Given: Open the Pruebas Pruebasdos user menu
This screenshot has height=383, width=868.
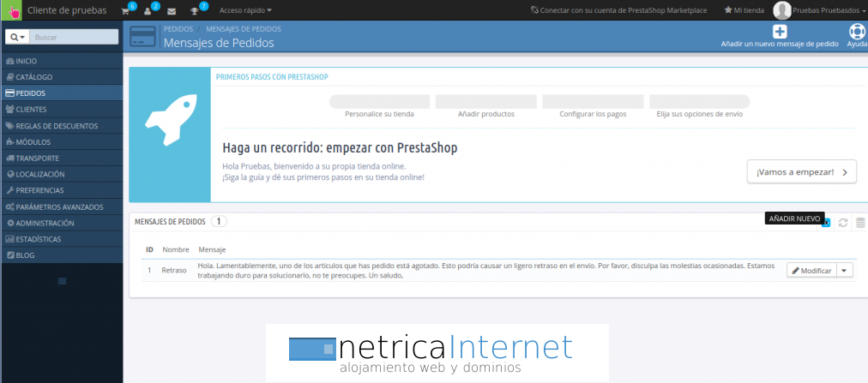Looking at the screenshot, I should [816, 10].
